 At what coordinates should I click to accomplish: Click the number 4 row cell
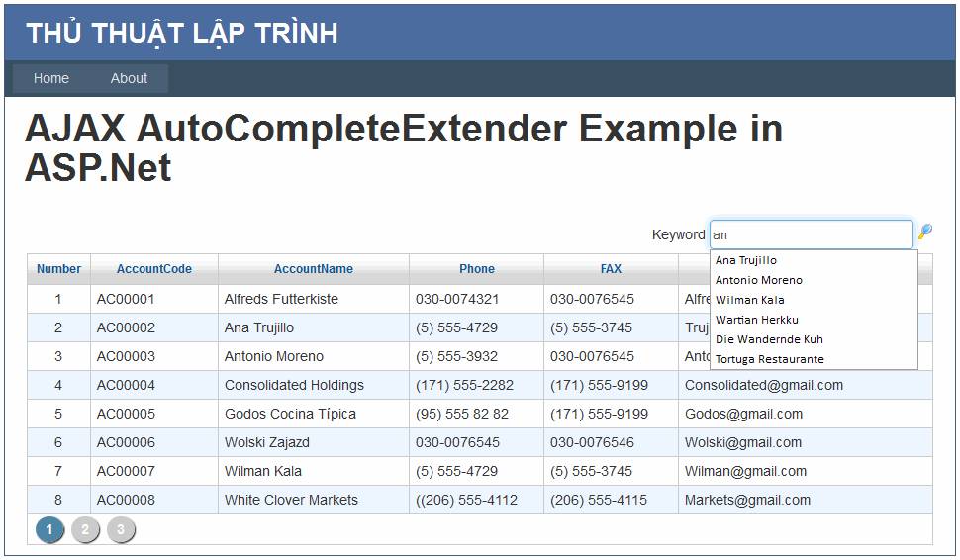(58, 385)
